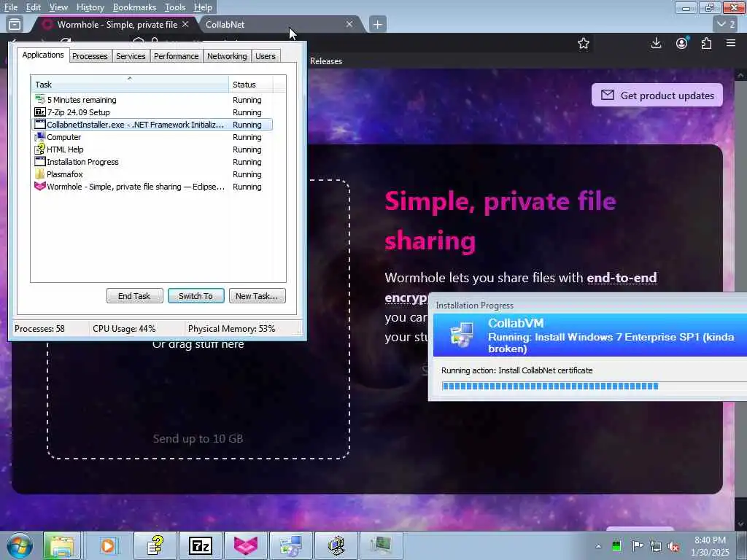
Task: Expand the list all tabs dropdown
Action: click(726, 24)
